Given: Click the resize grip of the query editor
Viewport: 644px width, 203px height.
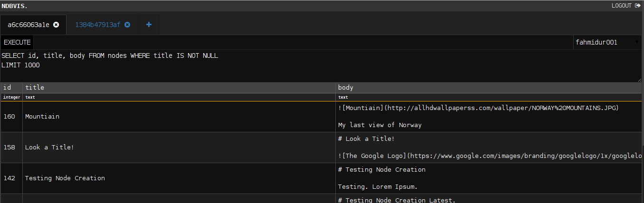Looking at the screenshot, I should pyautogui.click(x=639, y=80).
